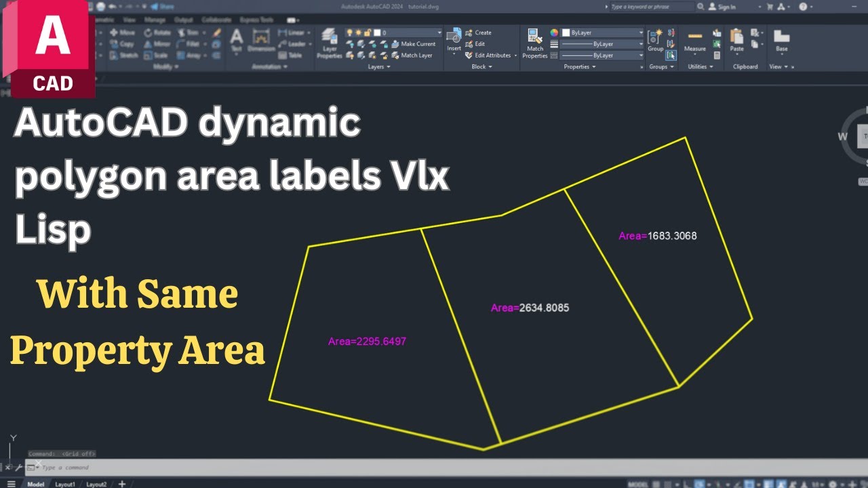
Task: Click the object color wheel icon
Action: point(554,33)
